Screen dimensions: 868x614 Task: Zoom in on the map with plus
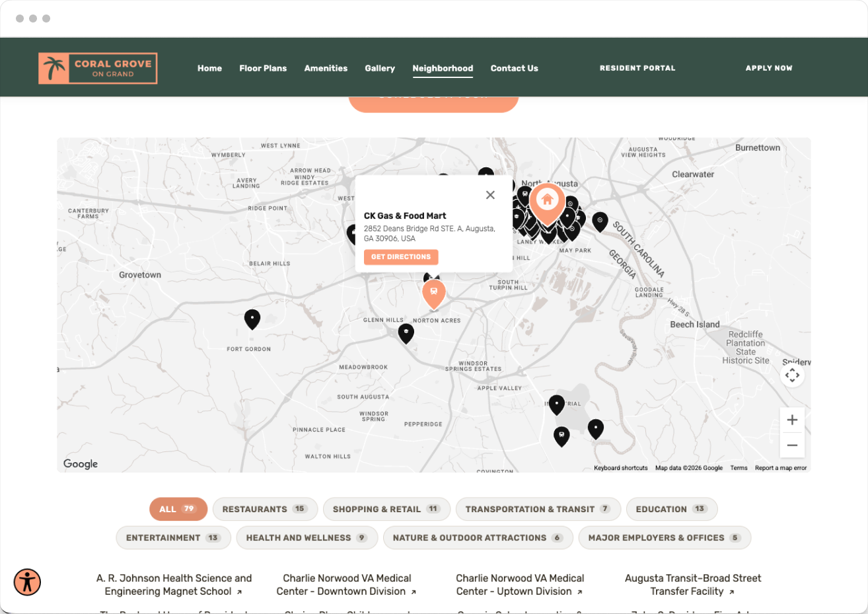792,420
